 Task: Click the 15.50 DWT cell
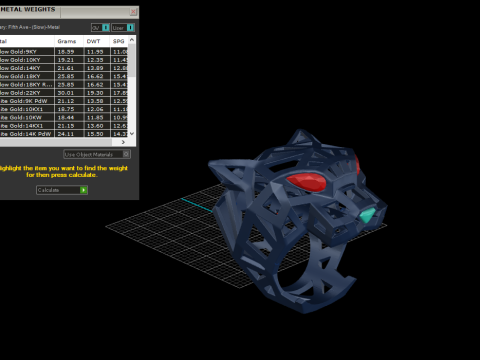coord(97,134)
